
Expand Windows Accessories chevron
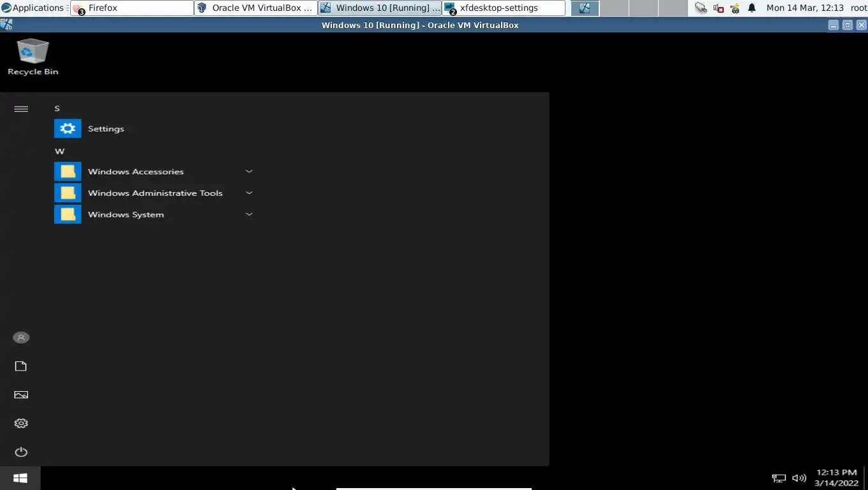249,171
